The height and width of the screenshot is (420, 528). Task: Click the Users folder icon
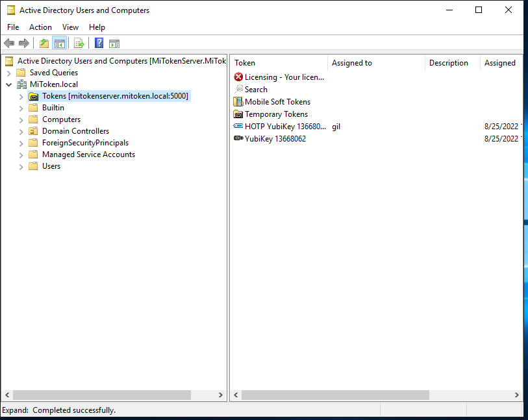click(x=33, y=166)
